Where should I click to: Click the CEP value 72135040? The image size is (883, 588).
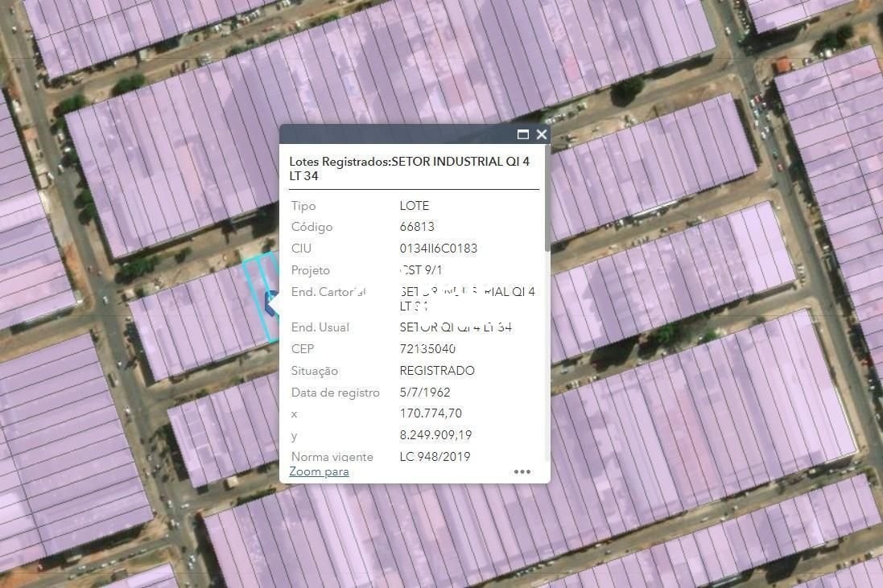tap(427, 349)
